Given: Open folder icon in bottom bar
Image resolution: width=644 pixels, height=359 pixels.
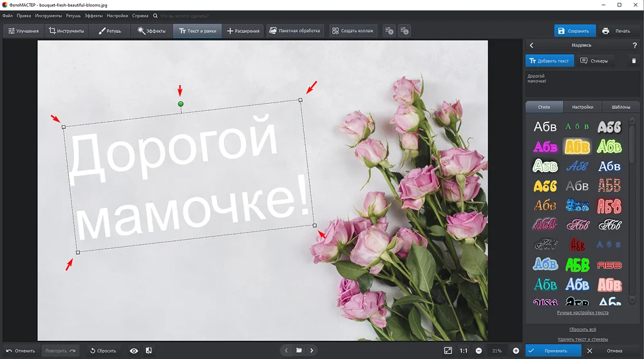Looking at the screenshot, I should (x=299, y=351).
